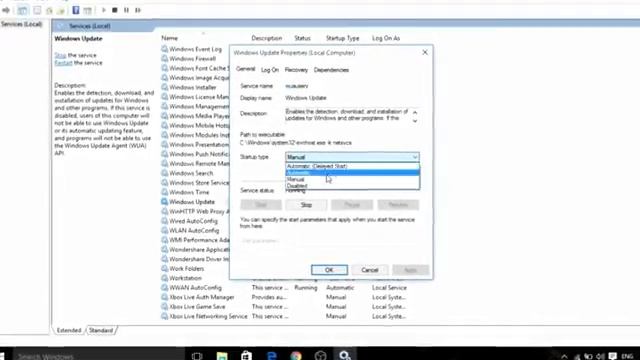Click the Stop the service link
The image size is (640, 360).
tap(60, 55)
